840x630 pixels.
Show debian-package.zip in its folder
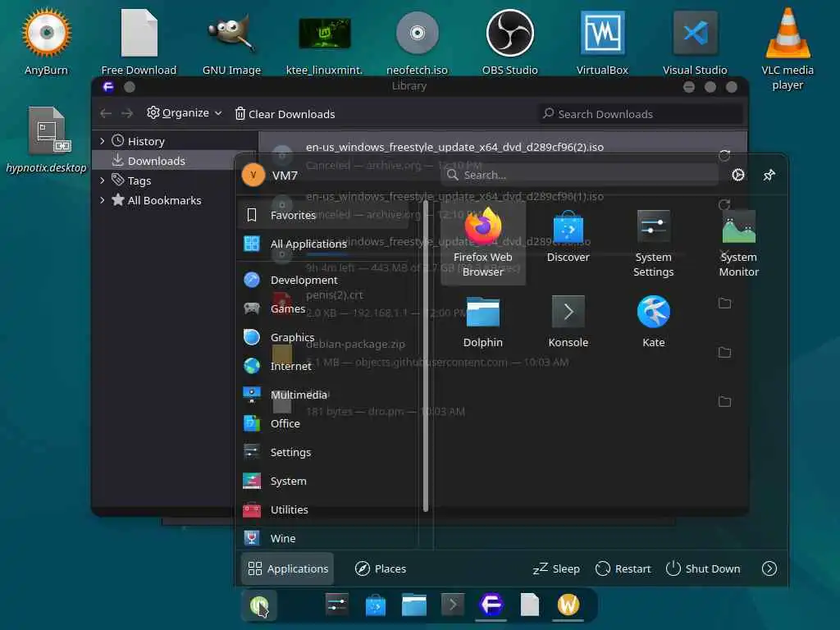pos(724,353)
